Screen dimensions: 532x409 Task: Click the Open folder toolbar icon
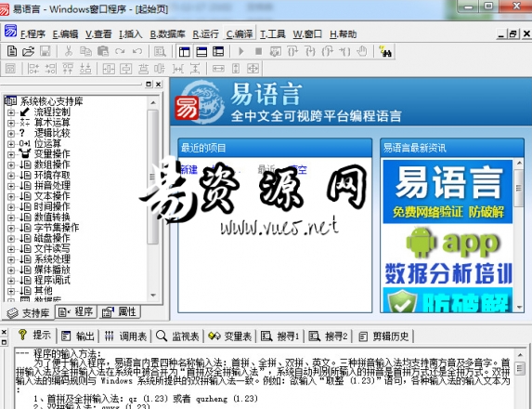pos(29,51)
